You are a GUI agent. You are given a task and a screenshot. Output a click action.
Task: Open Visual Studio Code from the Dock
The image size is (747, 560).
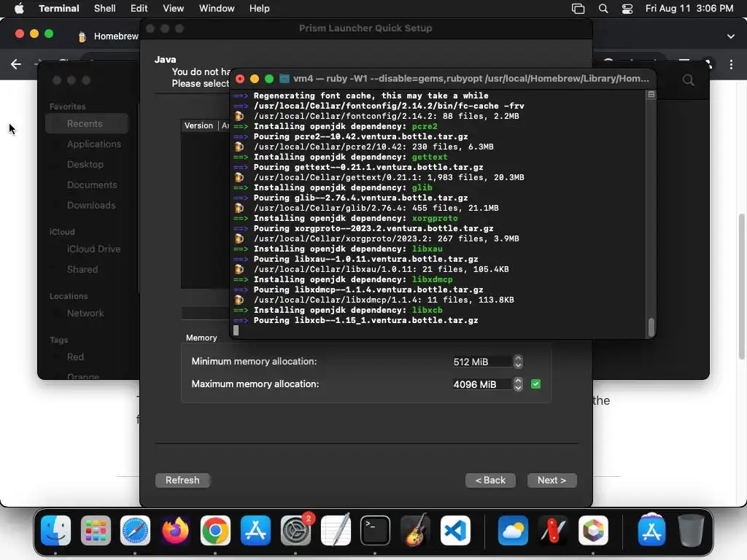coord(455,531)
